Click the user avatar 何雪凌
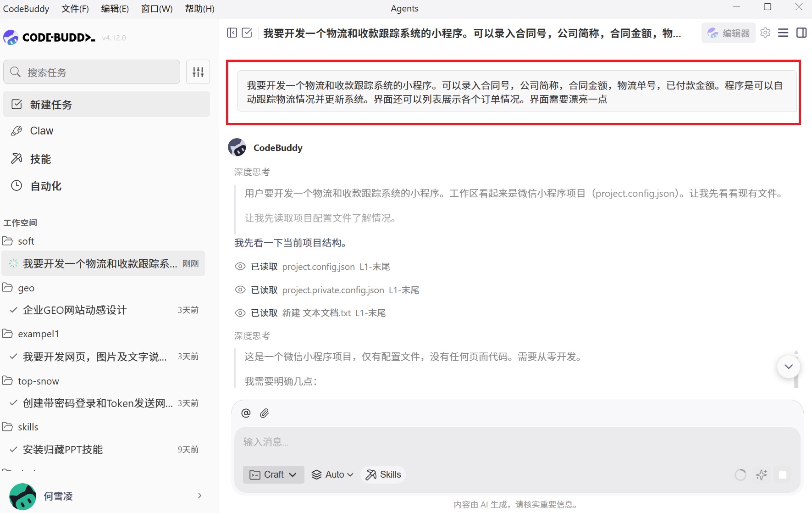The image size is (812, 513). point(22,496)
